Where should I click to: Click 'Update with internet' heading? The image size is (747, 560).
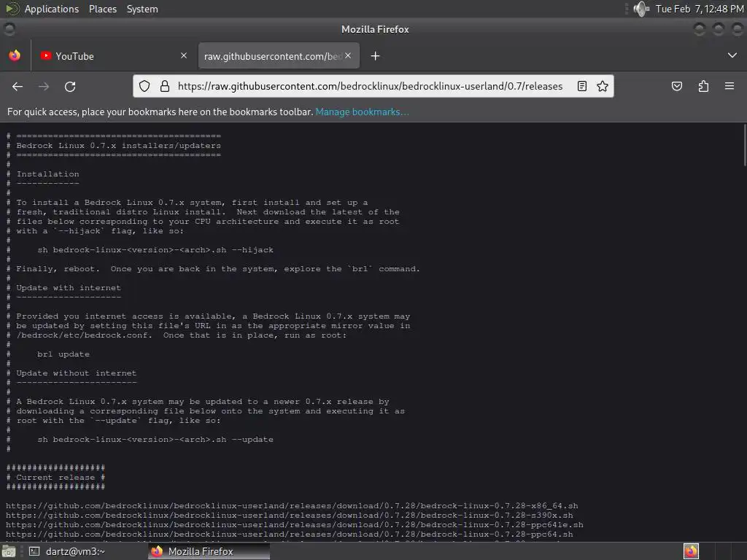tap(69, 288)
